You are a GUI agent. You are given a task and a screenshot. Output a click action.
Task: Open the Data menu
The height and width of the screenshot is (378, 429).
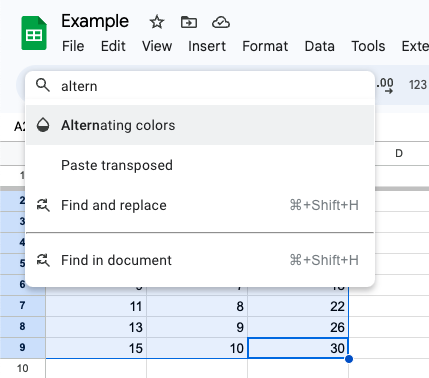click(x=320, y=46)
